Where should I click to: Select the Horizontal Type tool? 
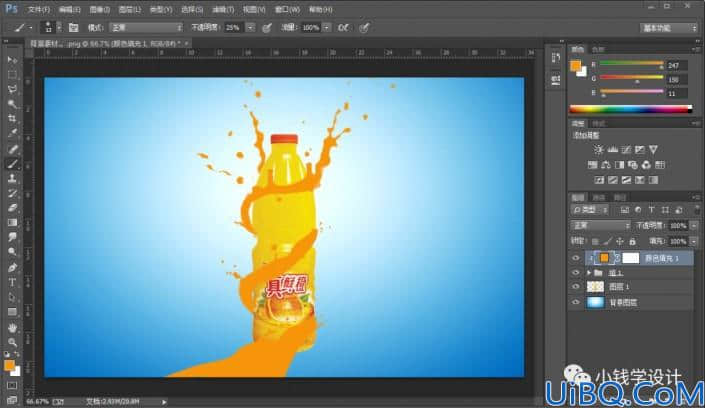tap(12, 282)
